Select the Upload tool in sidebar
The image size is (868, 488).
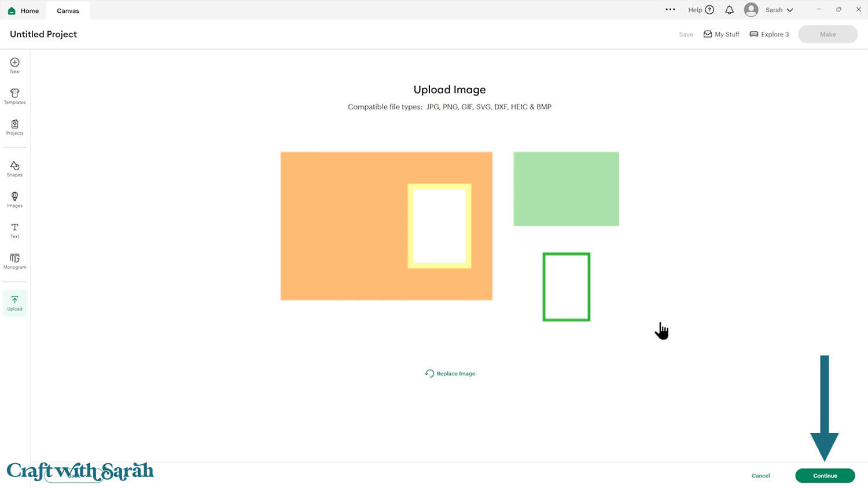15,303
